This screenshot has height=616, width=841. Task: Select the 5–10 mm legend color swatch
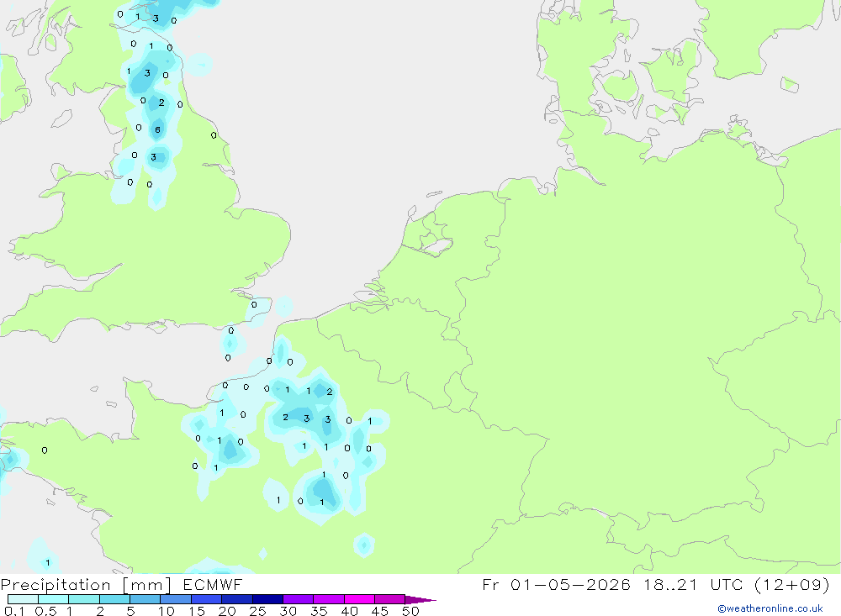(x=145, y=599)
